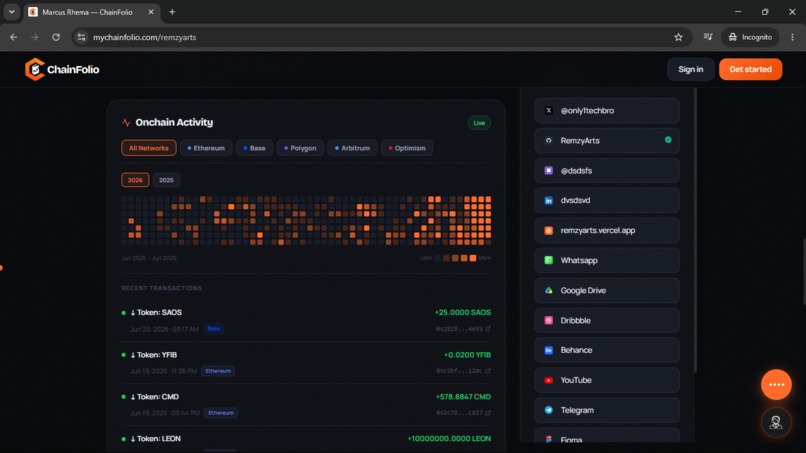Filter activity by Base network
This screenshot has height=453, width=806.
[254, 148]
